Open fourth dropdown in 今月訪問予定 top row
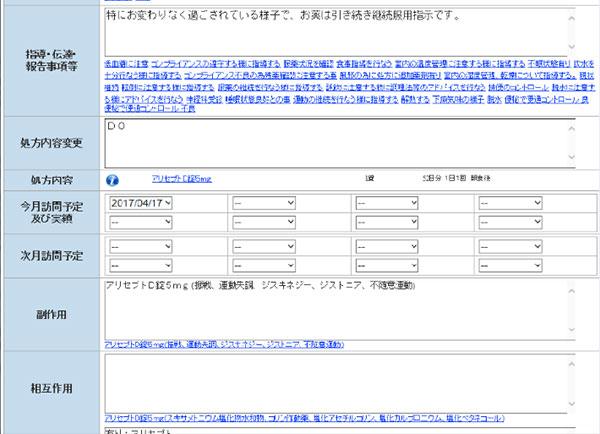The height and width of the screenshot is (434, 600). [x=510, y=203]
